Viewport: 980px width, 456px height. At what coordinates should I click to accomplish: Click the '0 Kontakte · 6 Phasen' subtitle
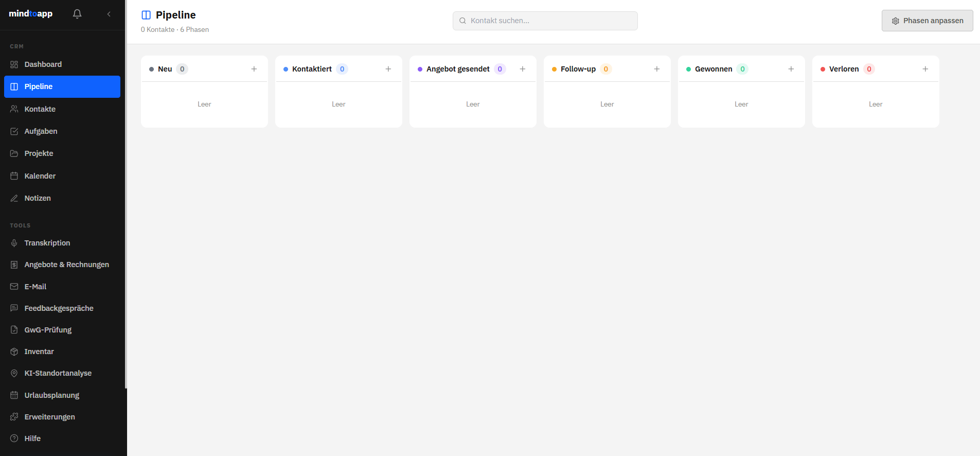[175, 29]
